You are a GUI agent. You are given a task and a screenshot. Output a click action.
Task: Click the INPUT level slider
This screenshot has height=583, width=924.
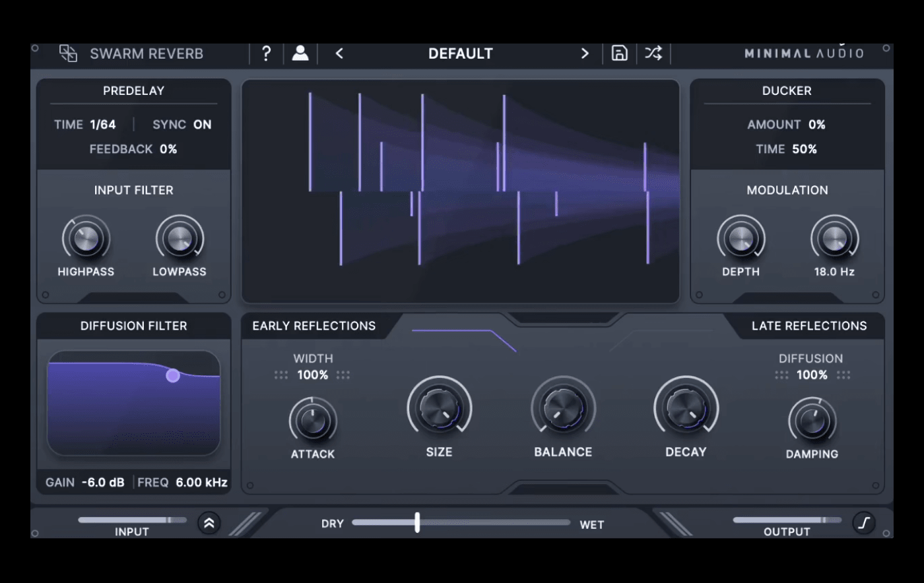[132, 520]
